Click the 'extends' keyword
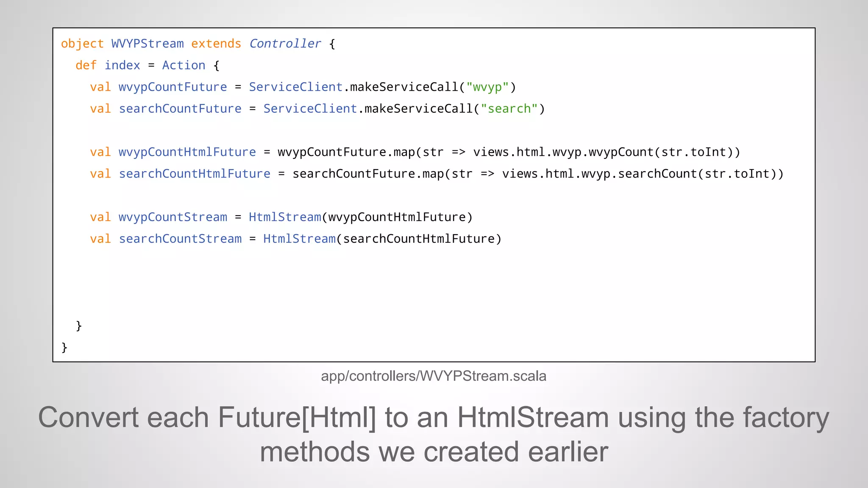 [x=216, y=44]
